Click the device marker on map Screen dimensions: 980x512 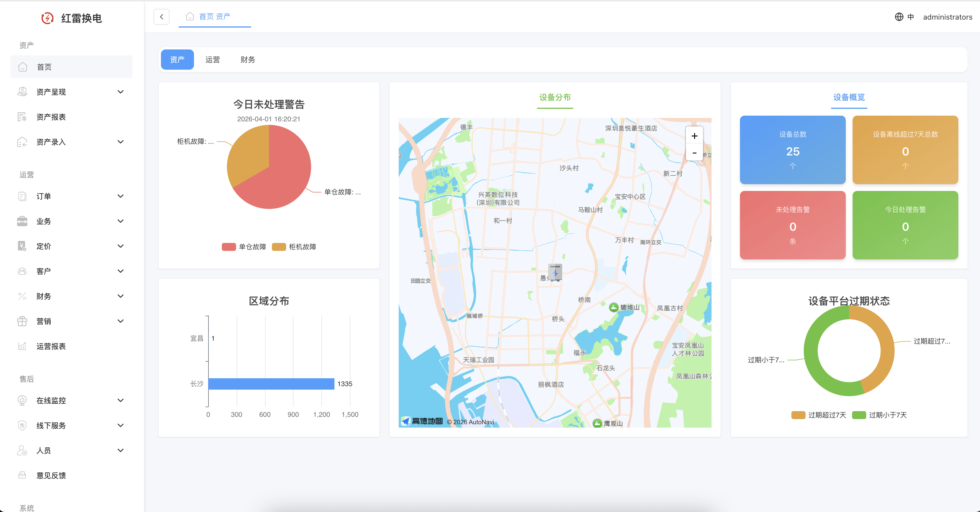555,272
